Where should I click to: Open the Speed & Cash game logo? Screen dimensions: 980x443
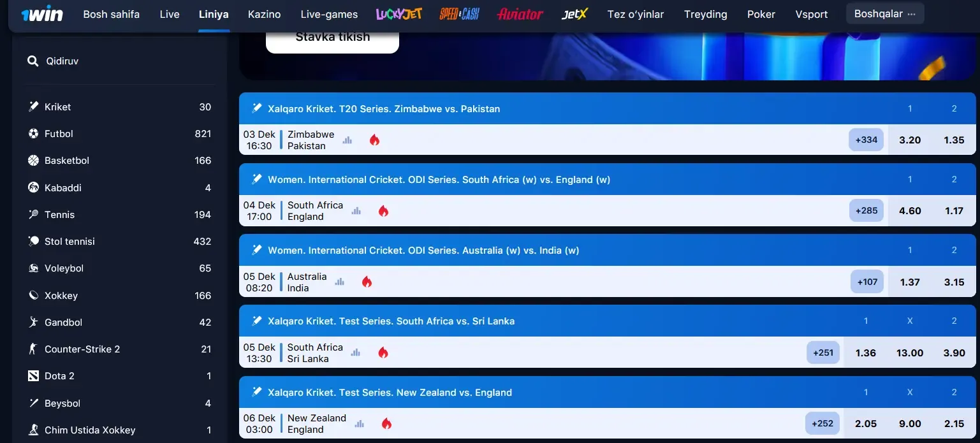(459, 14)
